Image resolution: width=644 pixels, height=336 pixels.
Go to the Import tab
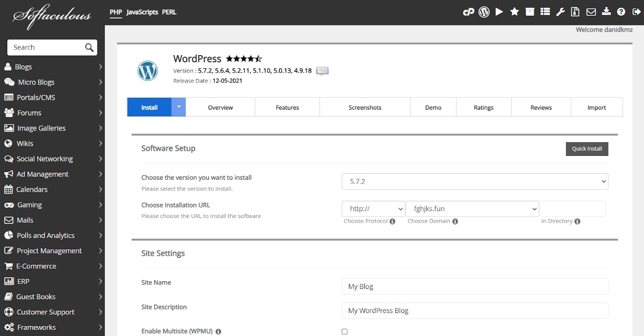pos(597,107)
